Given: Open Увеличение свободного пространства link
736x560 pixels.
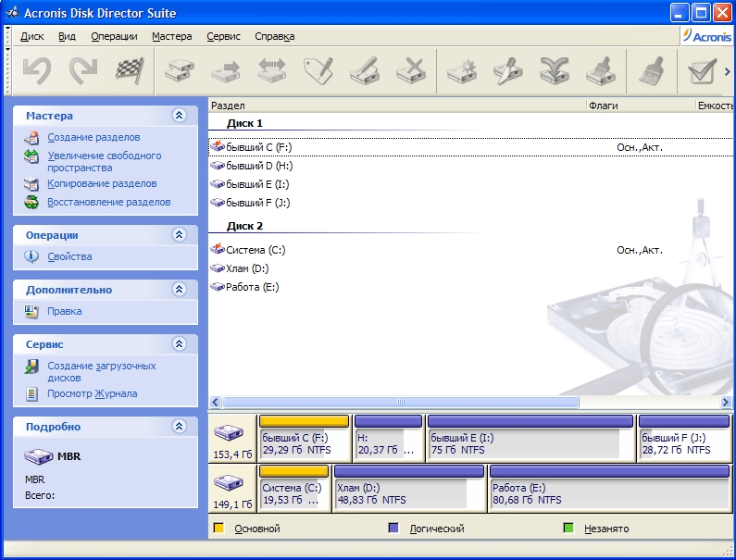Looking at the screenshot, I should click(105, 161).
